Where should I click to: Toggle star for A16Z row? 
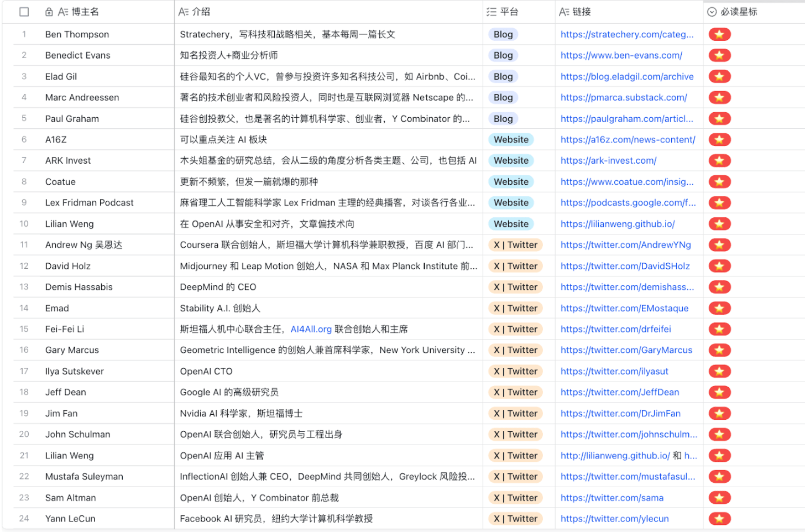pos(719,139)
